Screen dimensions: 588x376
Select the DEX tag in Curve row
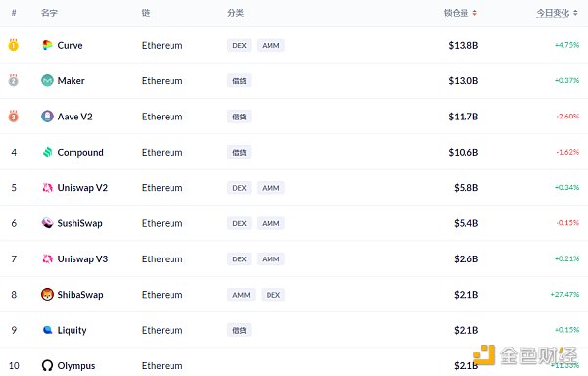pos(239,45)
